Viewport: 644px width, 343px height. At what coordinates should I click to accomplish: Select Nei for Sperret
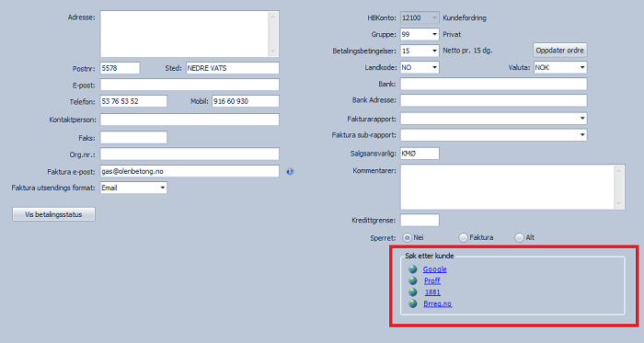pos(407,237)
